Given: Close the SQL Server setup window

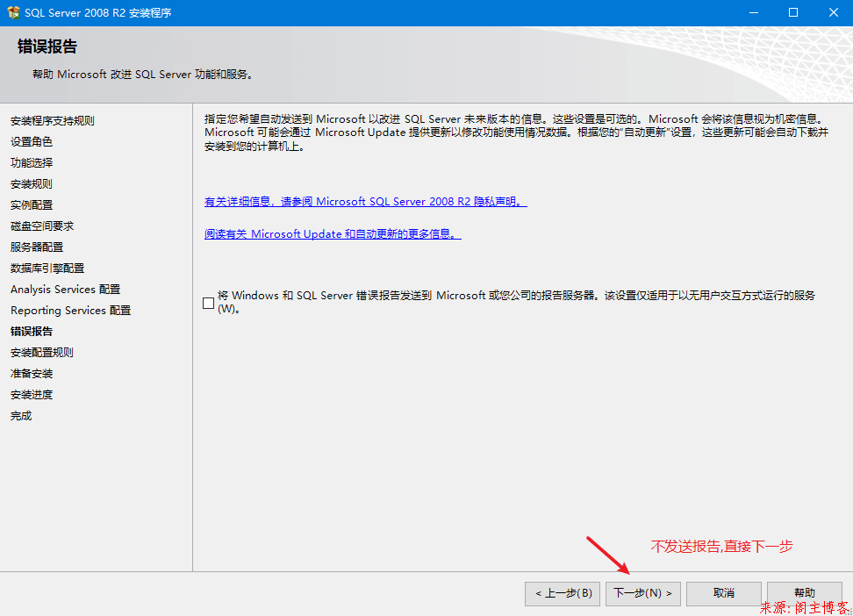Looking at the screenshot, I should 834,12.
